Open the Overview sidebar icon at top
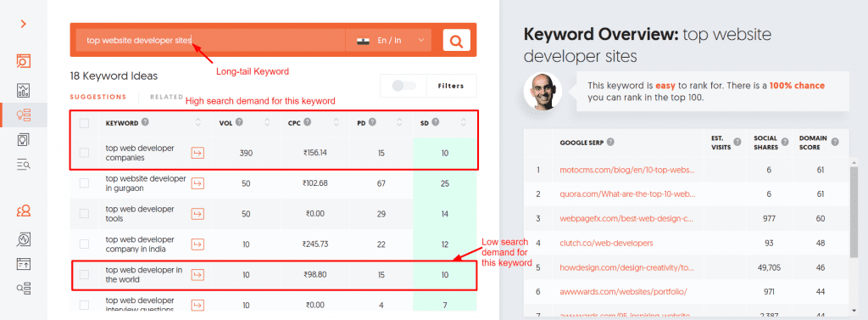Viewport: 868px width, 320px height. coord(23,61)
